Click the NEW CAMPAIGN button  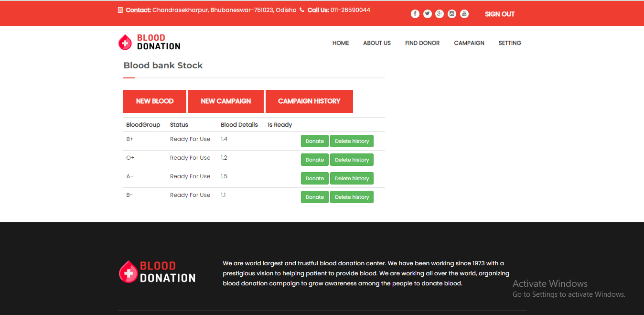[x=225, y=101]
